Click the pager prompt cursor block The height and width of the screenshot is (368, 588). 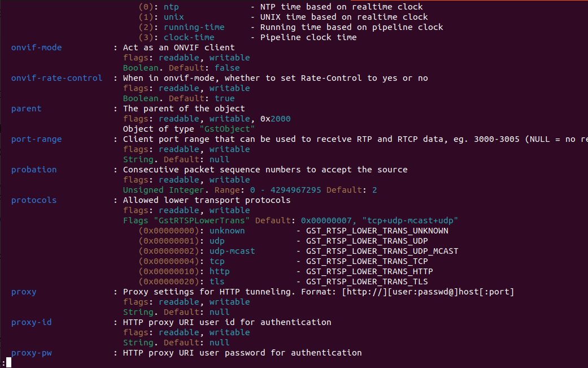[x=8, y=363]
